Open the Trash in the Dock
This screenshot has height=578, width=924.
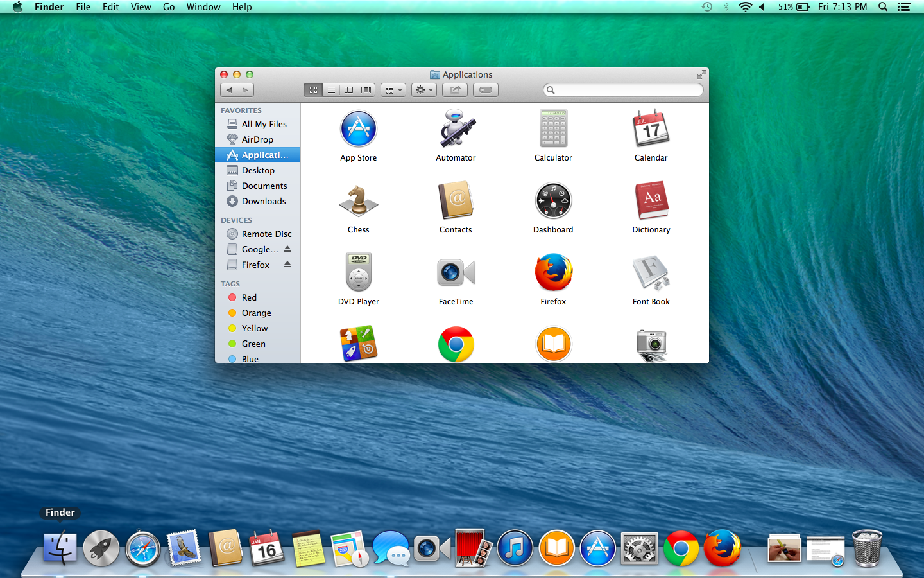tap(867, 548)
